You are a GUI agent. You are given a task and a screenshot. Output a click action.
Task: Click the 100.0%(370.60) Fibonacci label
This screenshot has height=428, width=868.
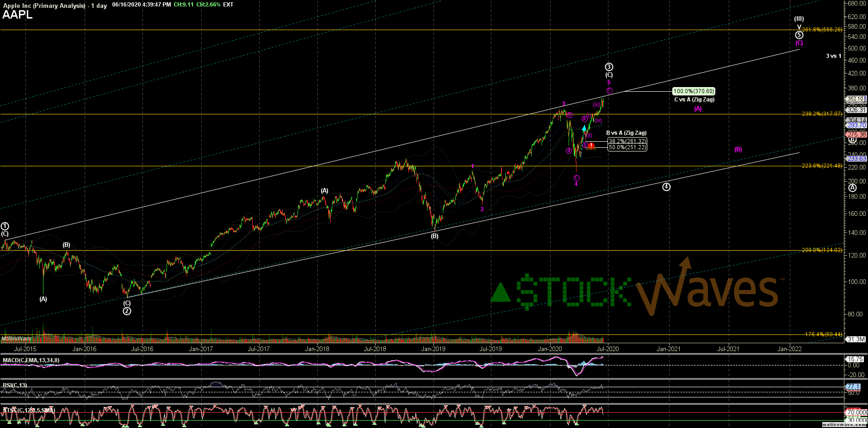[694, 91]
